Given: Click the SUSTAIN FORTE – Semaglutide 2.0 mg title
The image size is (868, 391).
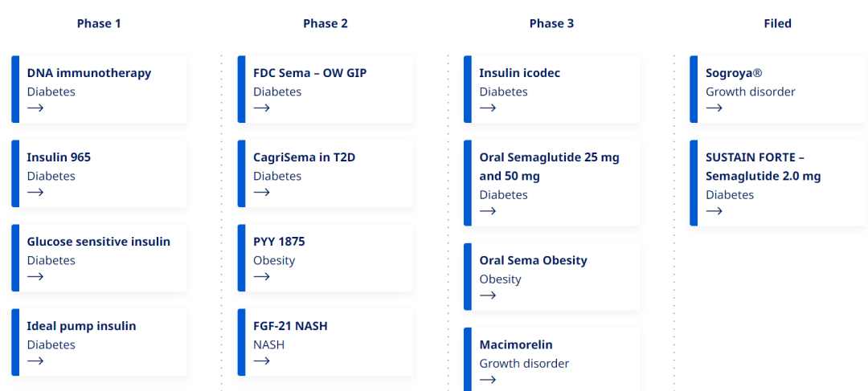Looking at the screenshot, I should (x=764, y=167).
